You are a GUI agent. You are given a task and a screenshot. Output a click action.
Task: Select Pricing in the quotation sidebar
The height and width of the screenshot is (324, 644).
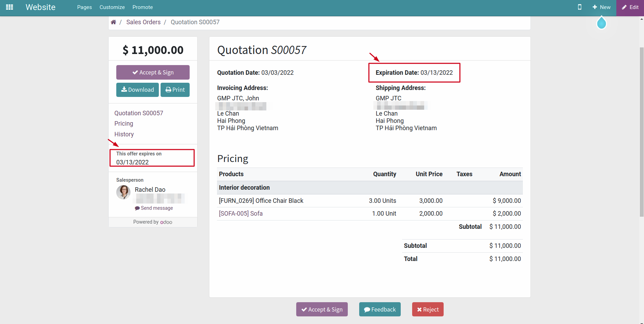(x=124, y=123)
